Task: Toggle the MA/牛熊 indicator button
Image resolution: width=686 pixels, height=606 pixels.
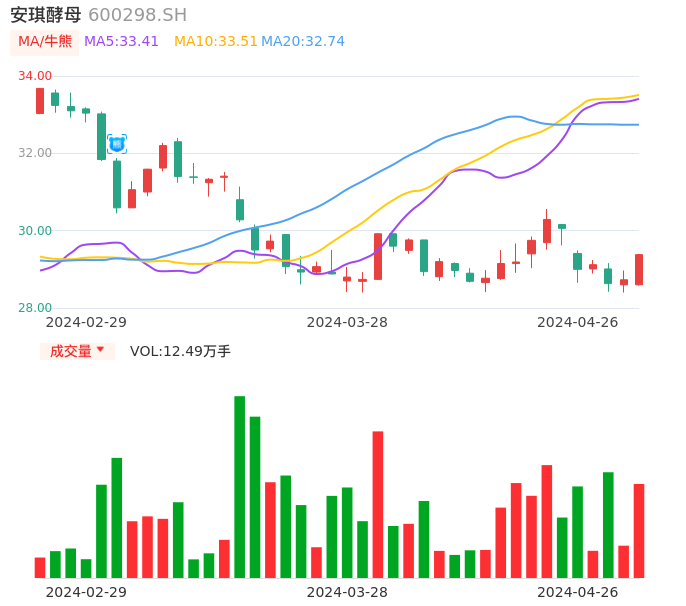Action: coord(45,42)
